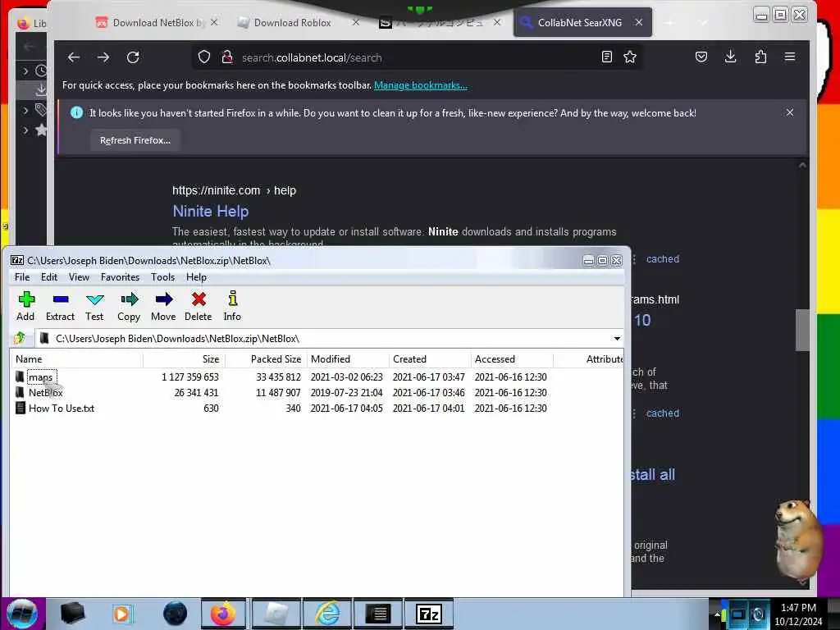Open the Favorites menu in 7-Zip

pos(120,277)
